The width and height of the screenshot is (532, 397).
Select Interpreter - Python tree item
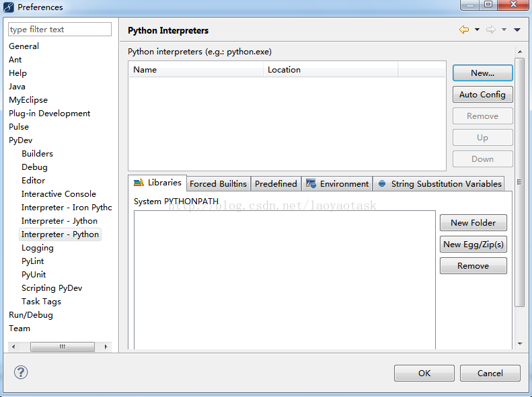click(60, 234)
